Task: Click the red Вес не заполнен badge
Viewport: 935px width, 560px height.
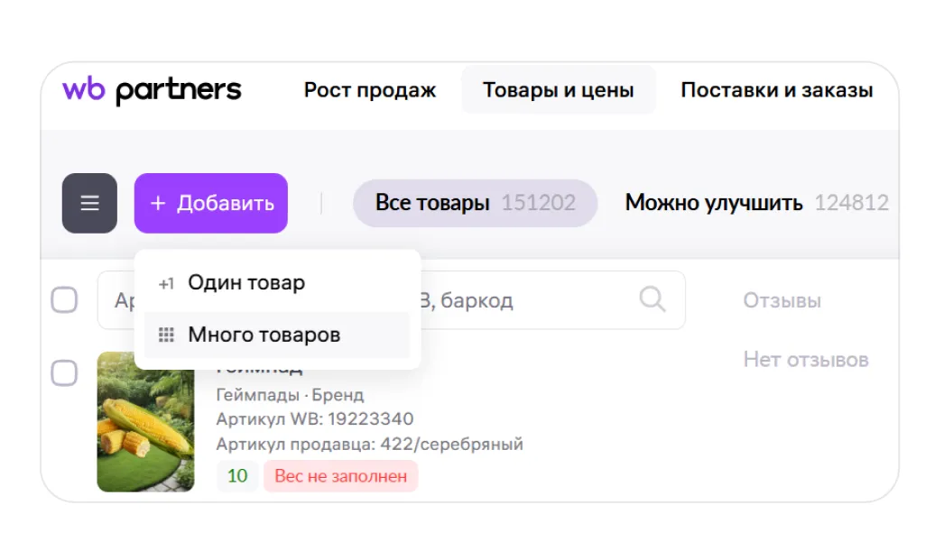Action: coord(340,475)
